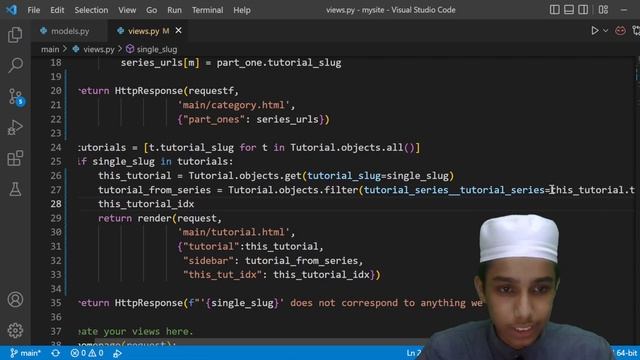Click 'main/tutorial.html' string on line 30
This screenshot has width=640, height=360.
point(233,232)
